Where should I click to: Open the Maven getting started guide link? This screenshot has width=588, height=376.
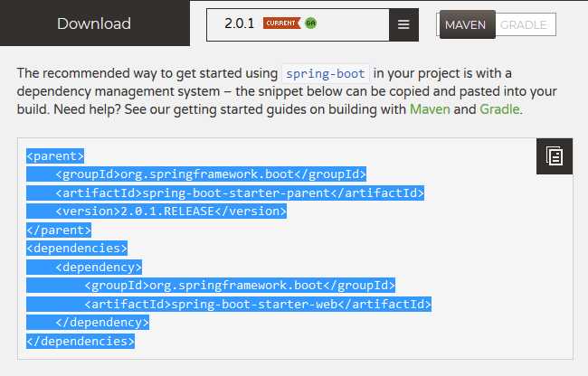[430, 109]
